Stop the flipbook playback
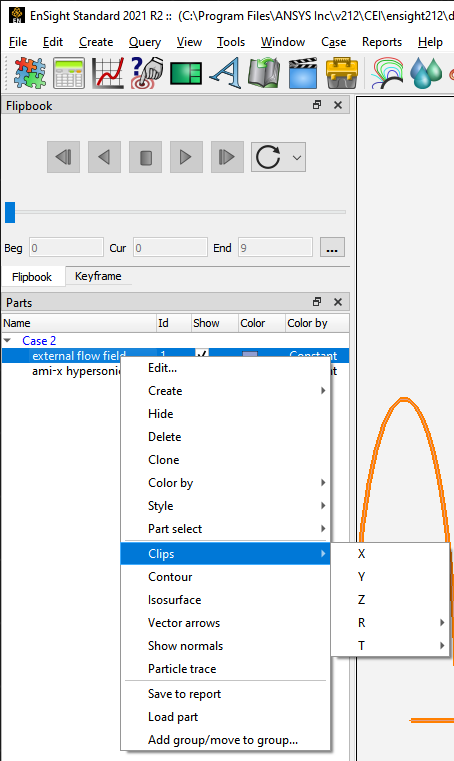This screenshot has width=454, height=761. [x=145, y=157]
